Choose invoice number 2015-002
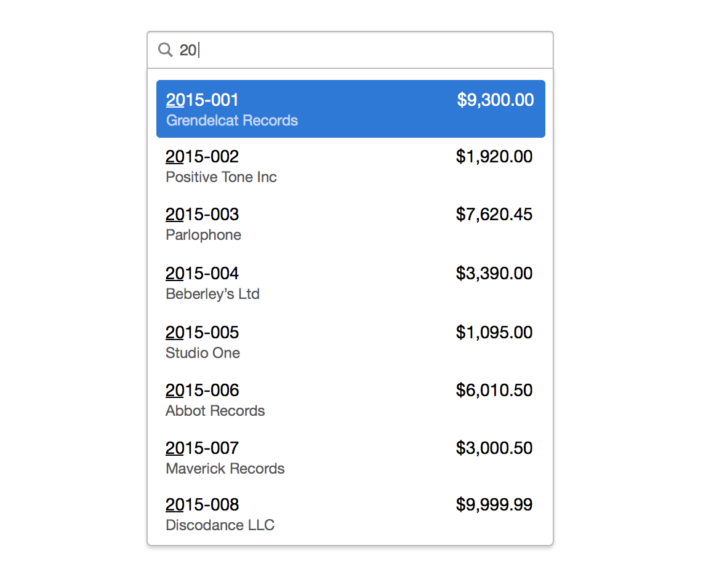Image resolution: width=714 pixels, height=588 pixels. pyautogui.click(x=203, y=157)
